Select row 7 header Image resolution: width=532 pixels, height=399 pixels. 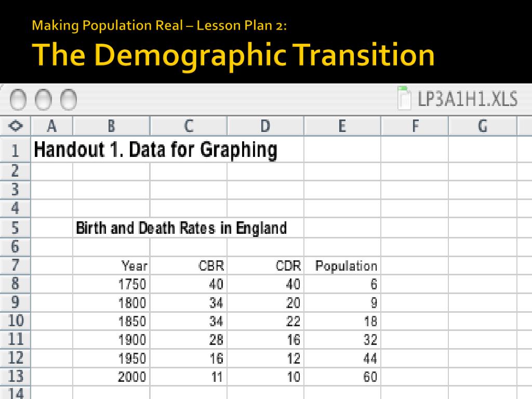(15, 265)
